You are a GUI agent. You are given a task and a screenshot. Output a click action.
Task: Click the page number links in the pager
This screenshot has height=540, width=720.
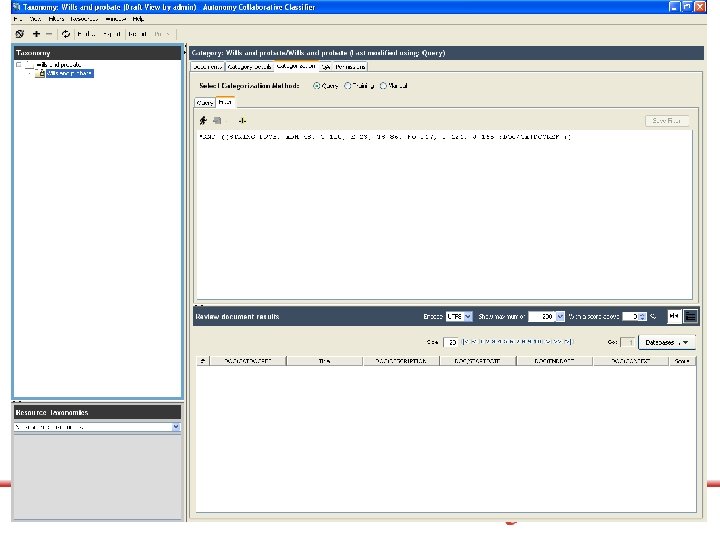(x=518, y=342)
